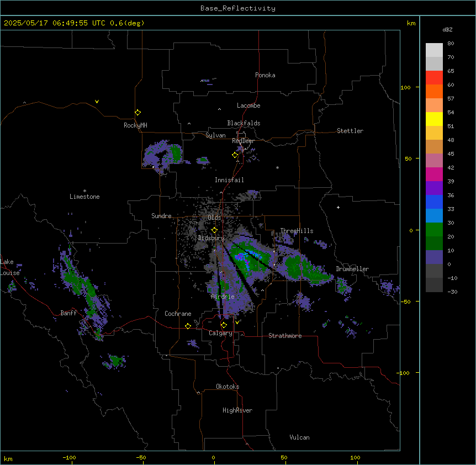Click the HighRiver town label

pyautogui.click(x=237, y=410)
